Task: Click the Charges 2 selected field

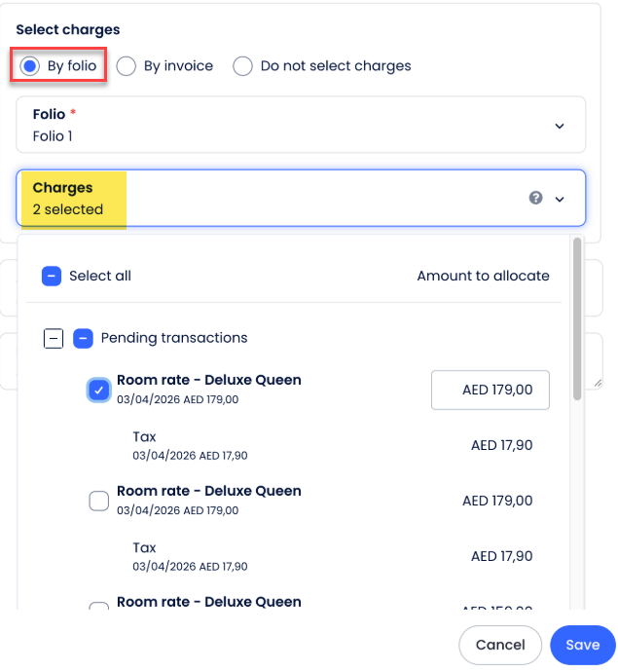Action: (x=68, y=209)
